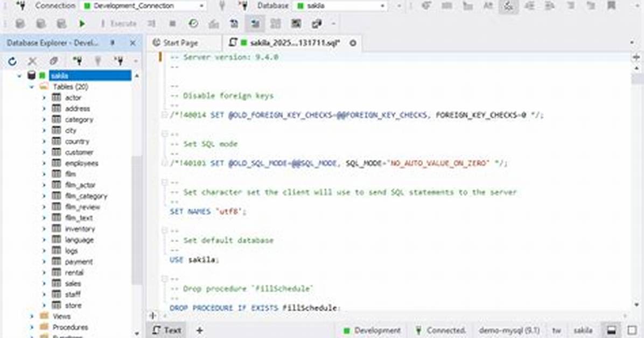Click the DROP PROCEDURE IF EXISTS FillSchedule line

[x=255, y=308]
